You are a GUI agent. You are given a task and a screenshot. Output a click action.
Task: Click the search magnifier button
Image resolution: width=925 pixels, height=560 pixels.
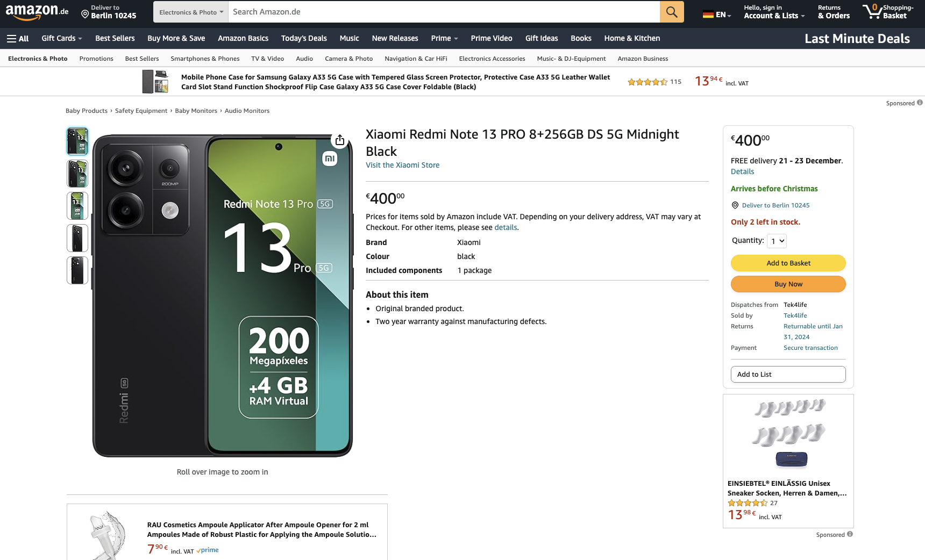[x=672, y=12]
